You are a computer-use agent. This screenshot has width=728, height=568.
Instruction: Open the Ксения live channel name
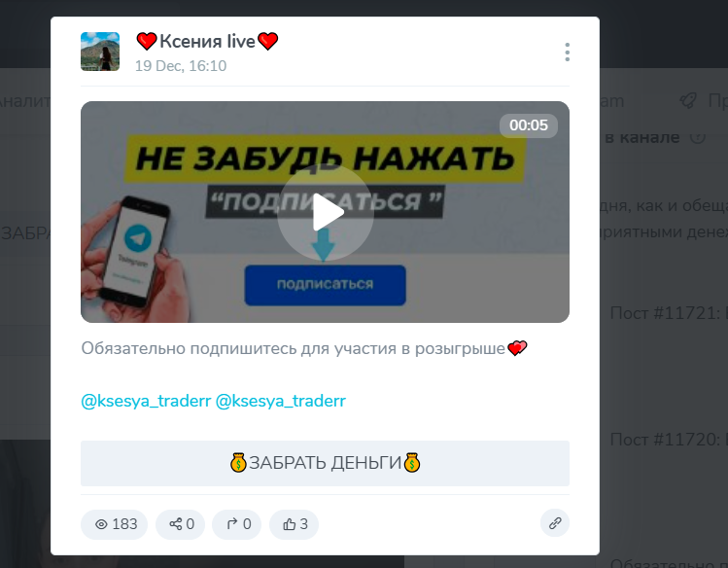(x=207, y=41)
